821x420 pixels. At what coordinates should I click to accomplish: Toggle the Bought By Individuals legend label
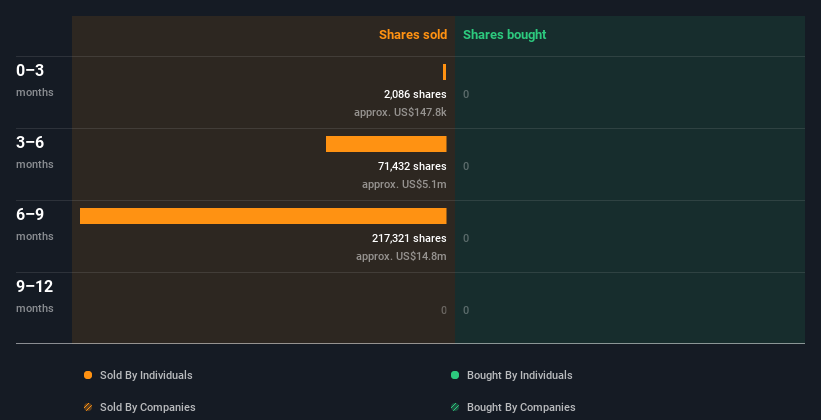coord(519,375)
